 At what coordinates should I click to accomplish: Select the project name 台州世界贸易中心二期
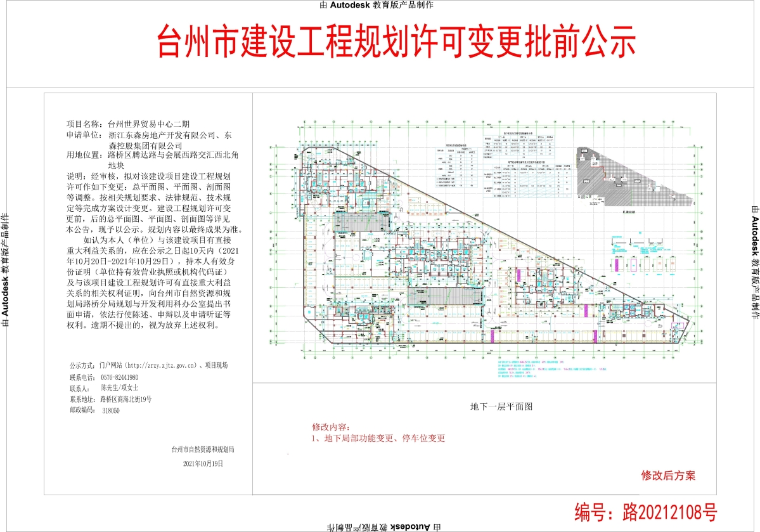[x=148, y=124]
